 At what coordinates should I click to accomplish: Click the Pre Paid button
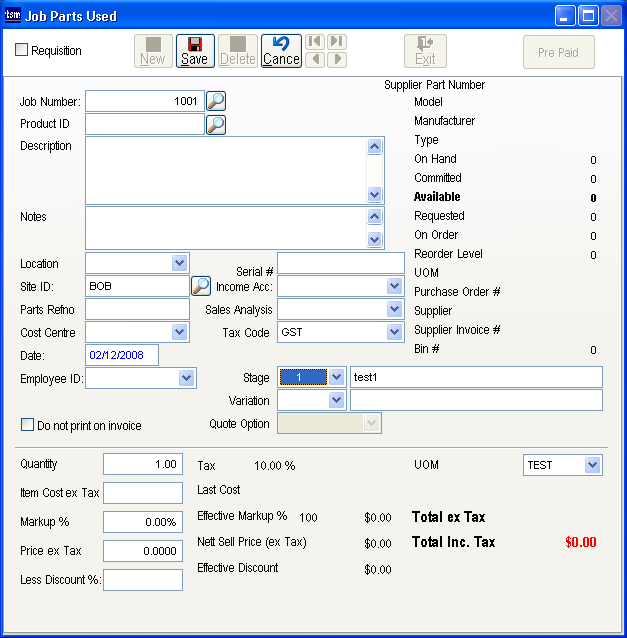click(558, 52)
